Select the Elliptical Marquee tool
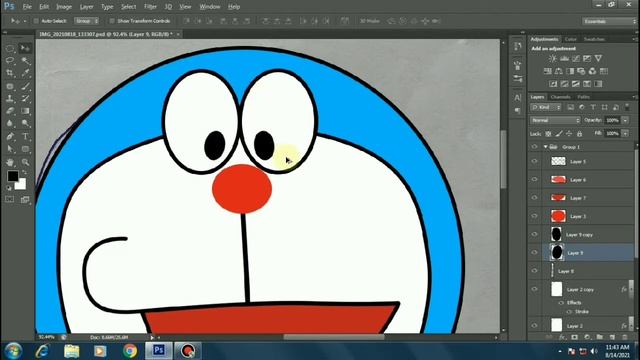Screen dimensions: 640x360 click(10, 49)
